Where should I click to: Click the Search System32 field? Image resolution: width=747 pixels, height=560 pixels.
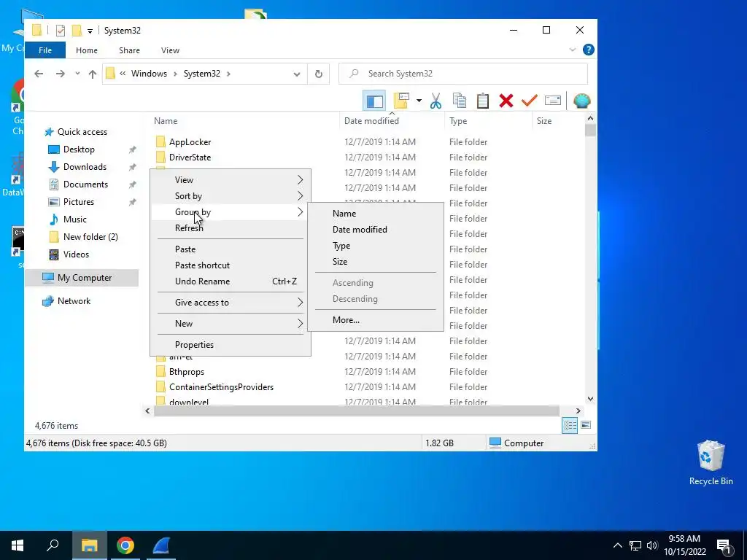[x=463, y=74]
